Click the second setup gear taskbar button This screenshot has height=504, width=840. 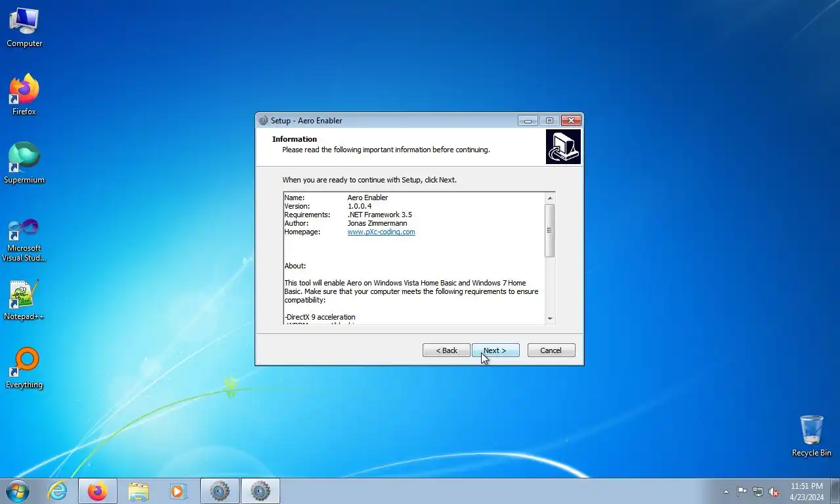(261, 491)
